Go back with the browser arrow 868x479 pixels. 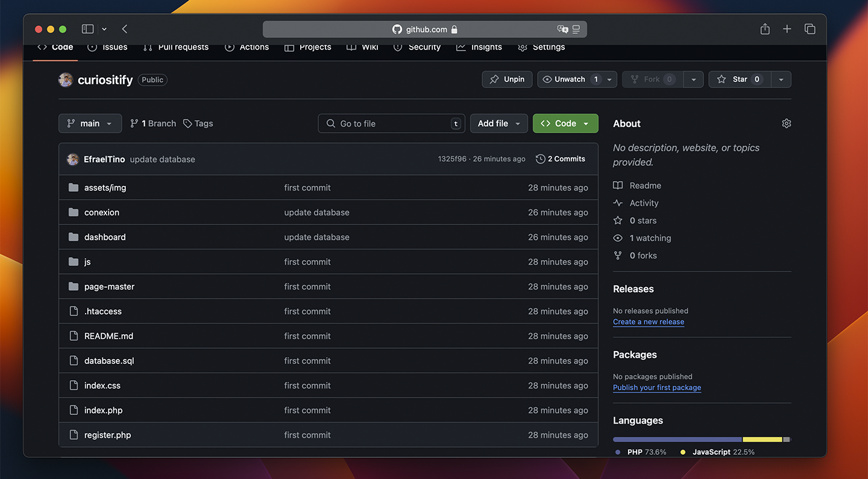coord(125,29)
